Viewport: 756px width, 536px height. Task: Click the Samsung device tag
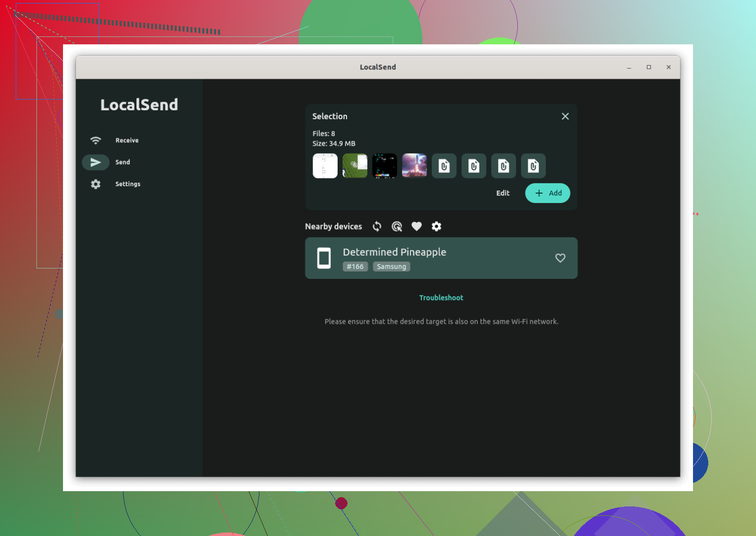click(x=391, y=267)
